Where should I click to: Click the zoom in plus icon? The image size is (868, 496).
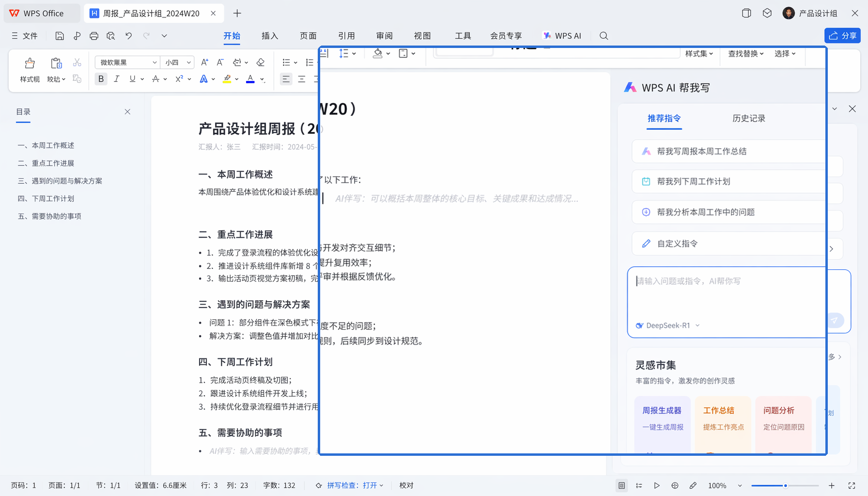(831, 485)
